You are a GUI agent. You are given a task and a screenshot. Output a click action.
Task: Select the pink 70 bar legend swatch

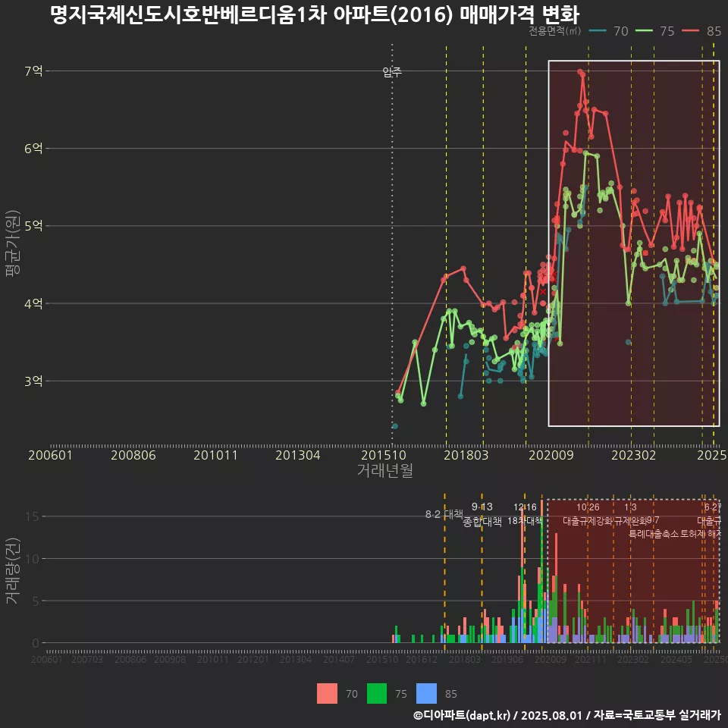pyautogui.click(x=327, y=693)
